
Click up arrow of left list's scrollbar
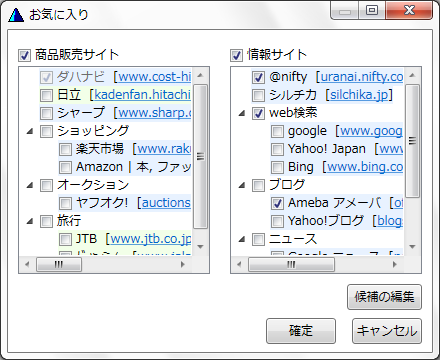pyautogui.click(x=200, y=75)
